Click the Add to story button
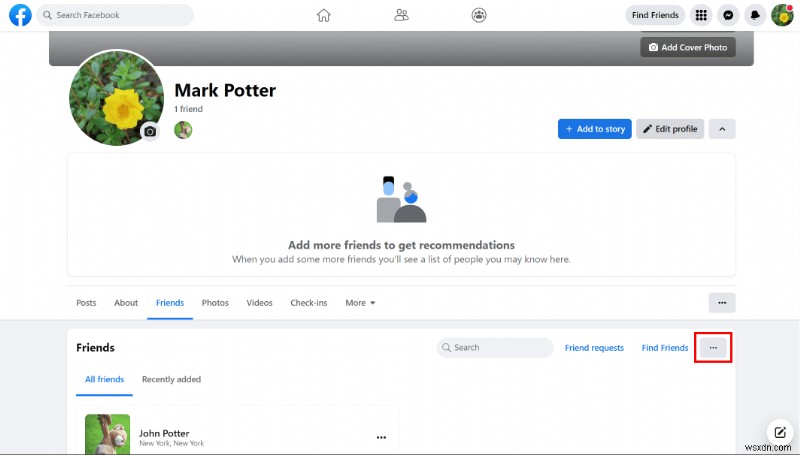This screenshot has width=800, height=455. click(x=595, y=129)
